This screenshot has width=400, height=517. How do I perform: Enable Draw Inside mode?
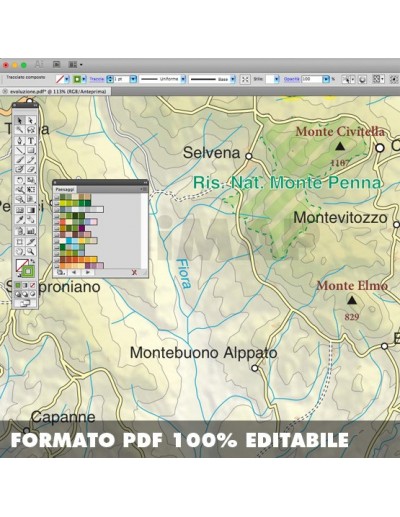pyautogui.click(x=32, y=294)
